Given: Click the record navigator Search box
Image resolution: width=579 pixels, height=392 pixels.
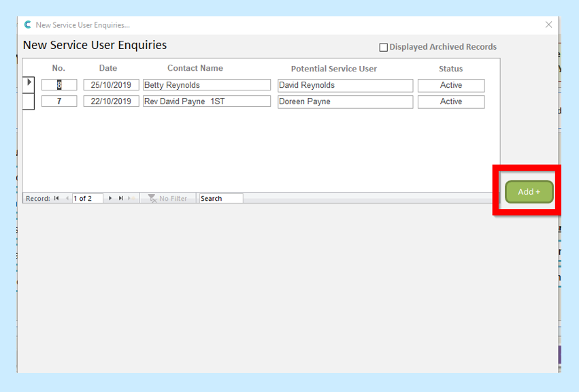Looking at the screenshot, I should point(220,199).
